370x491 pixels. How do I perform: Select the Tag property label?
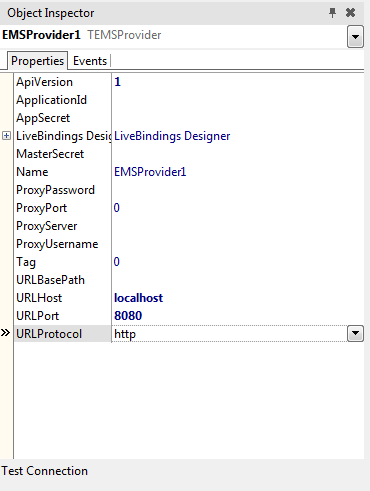[x=26, y=262]
